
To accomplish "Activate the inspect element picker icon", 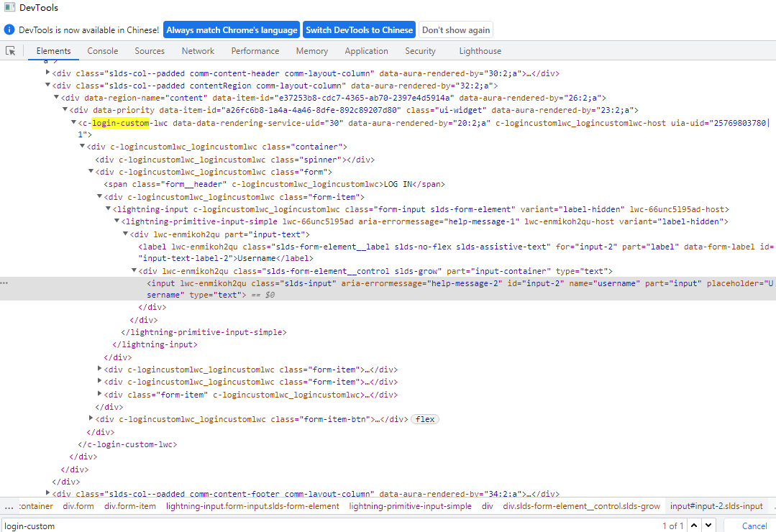I will pyautogui.click(x=10, y=51).
